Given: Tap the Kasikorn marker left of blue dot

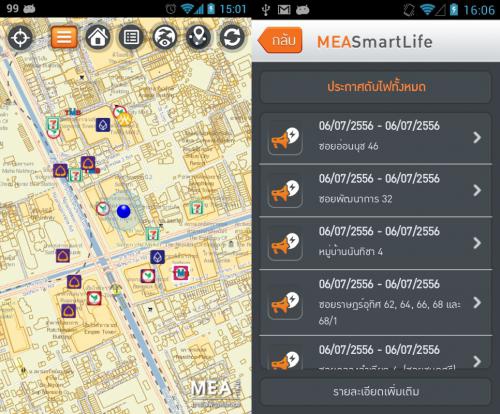Looking at the screenshot, I should tap(103, 209).
